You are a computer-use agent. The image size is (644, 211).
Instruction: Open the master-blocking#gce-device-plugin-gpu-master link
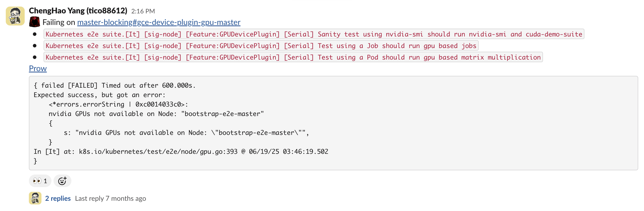pos(159,22)
